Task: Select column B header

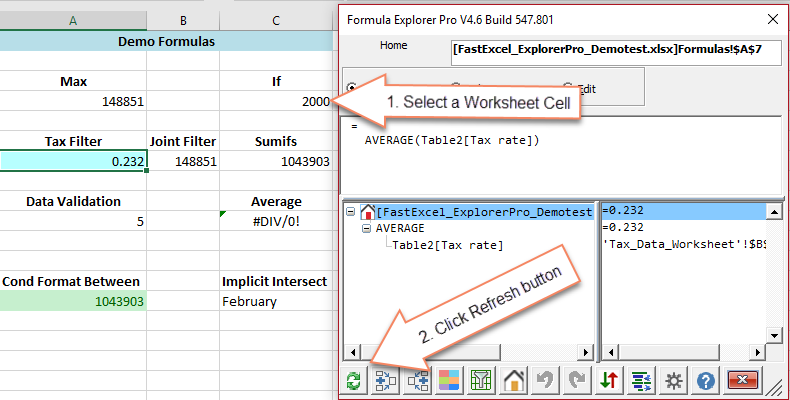Action: pyautogui.click(x=183, y=21)
